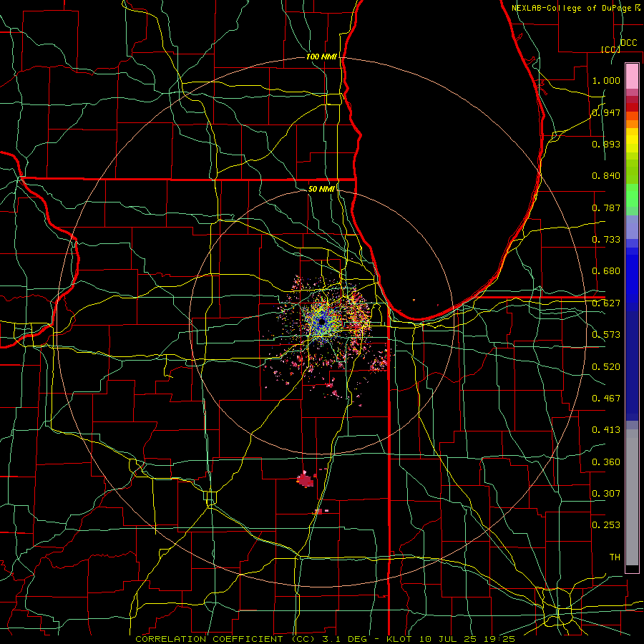644x644 pixels.
Task: Click the [CC] scale unit label
Action: 610,49
